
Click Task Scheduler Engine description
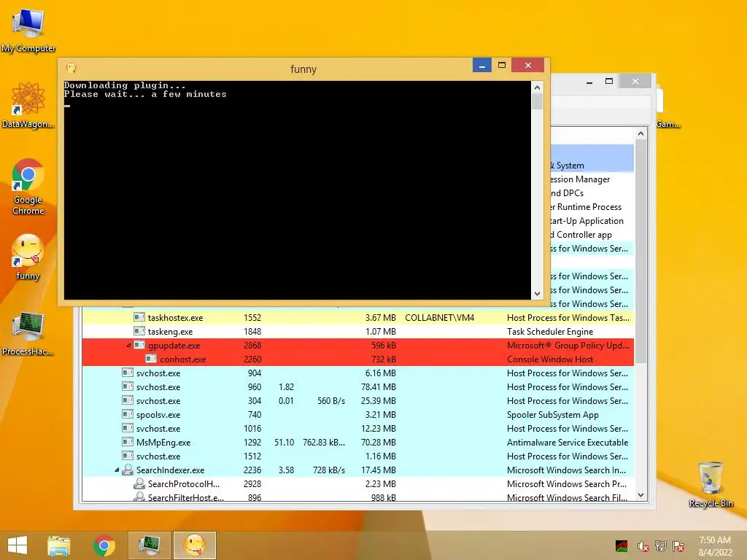[550, 332]
